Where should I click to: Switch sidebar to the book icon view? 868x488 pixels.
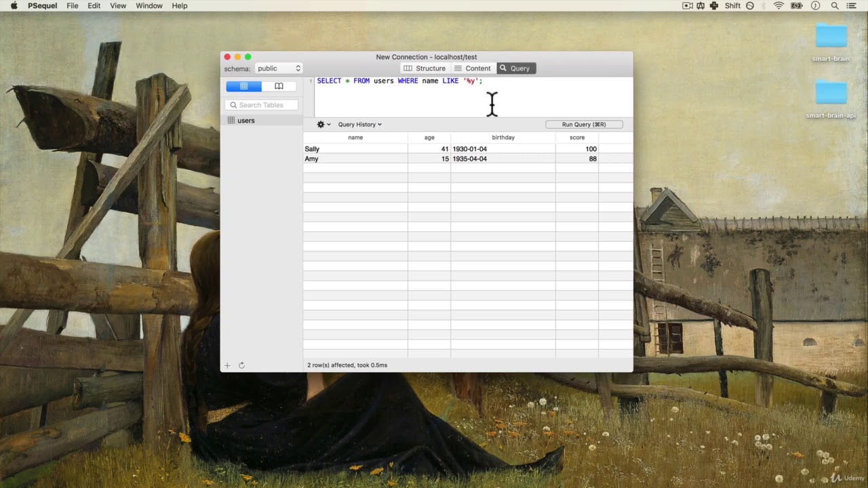click(279, 86)
